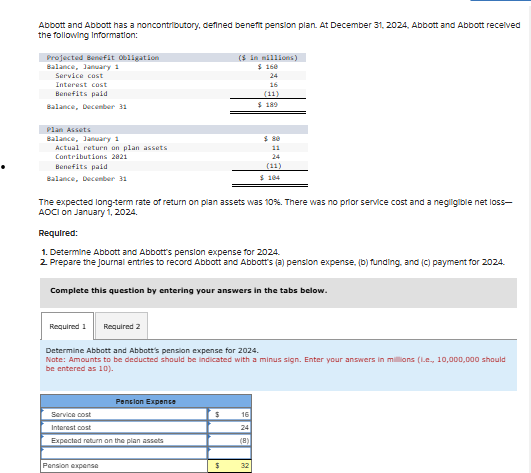Open the Expected return on the plan assets dropdown
Image resolution: width=531 pixels, height=473 pixels.
pyautogui.click(x=124, y=440)
